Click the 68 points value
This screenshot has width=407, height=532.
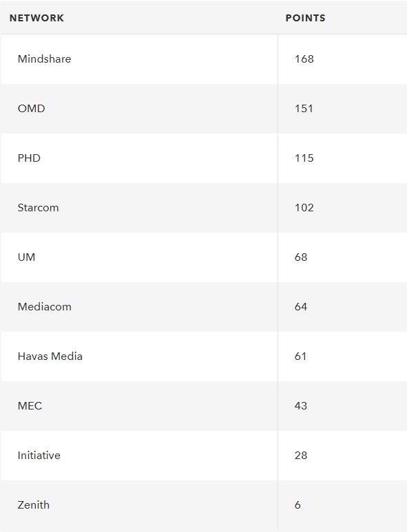click(x=301, y=257)
